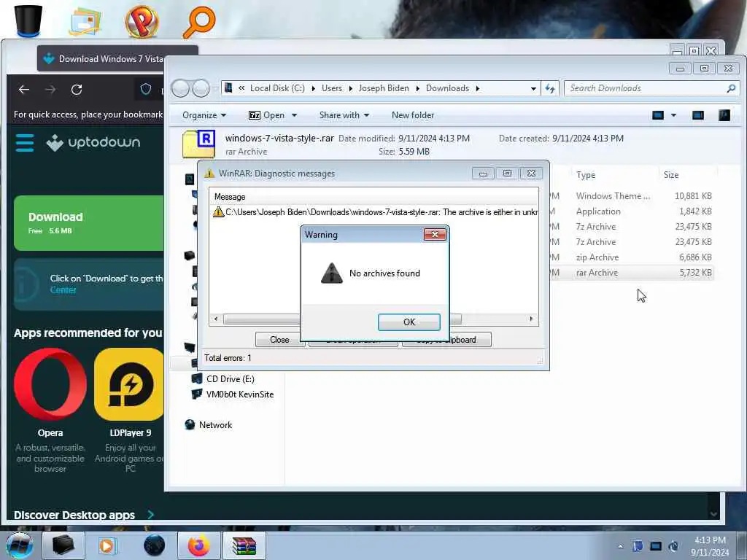747x560 pixels.
Task: Click the Explorer back navigation button
Action: (x=180, y=88)
